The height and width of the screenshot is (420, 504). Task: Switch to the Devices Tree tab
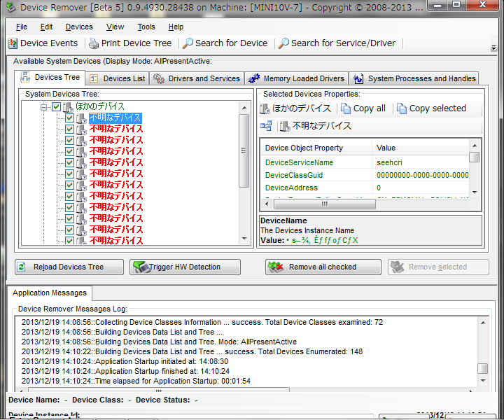coord(50,78)
